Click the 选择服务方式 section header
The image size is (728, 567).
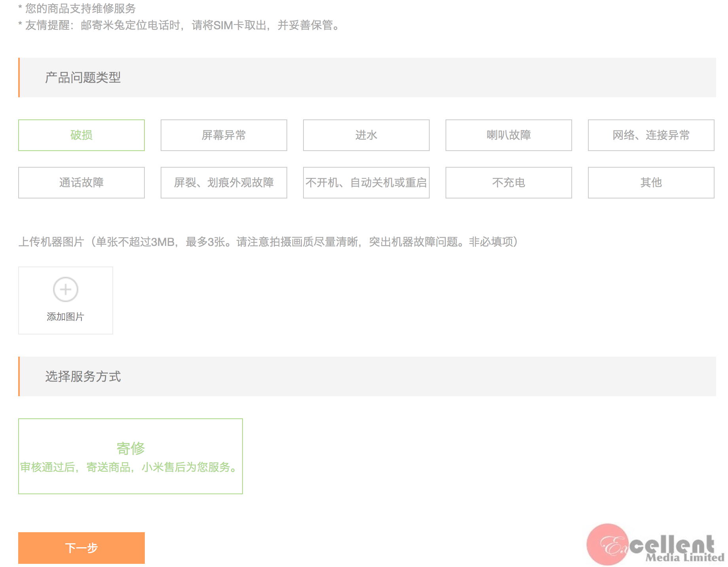pyautogui.click(x=83, y=376)
